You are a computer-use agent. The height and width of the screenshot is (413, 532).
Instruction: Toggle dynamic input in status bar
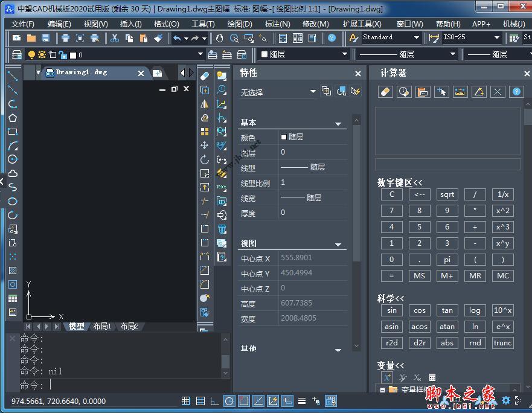287,401
